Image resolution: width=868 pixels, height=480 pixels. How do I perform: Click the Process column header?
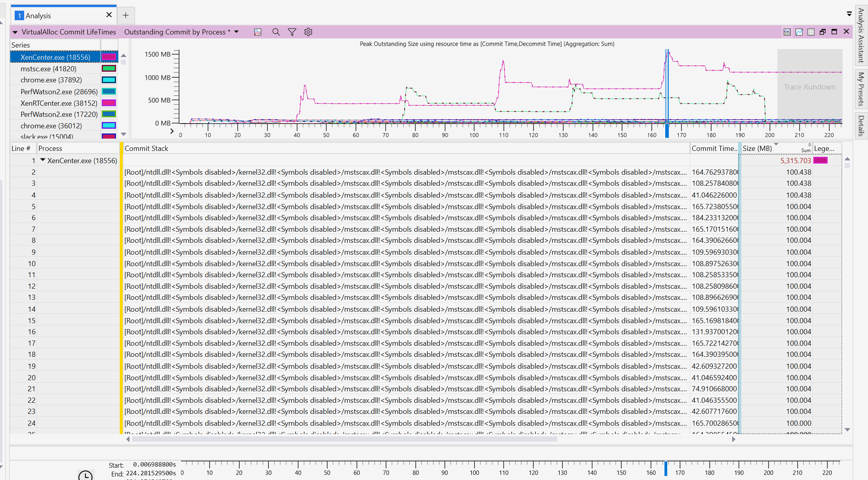tap(78, 149)
